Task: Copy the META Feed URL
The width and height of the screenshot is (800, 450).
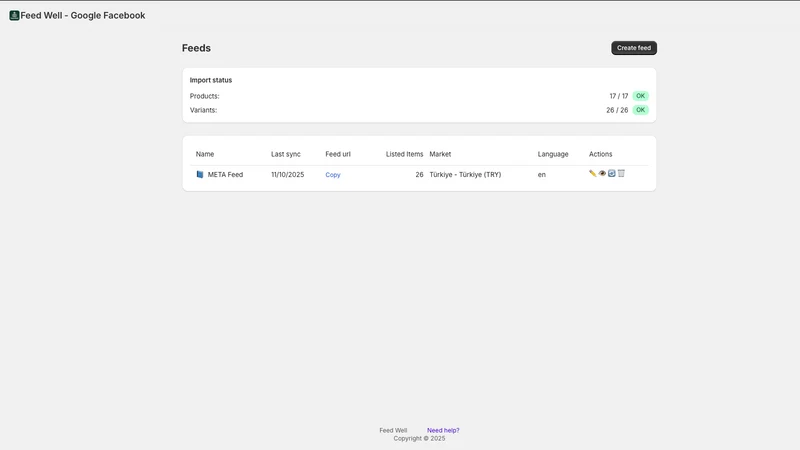Action: (x=333, y=174)
